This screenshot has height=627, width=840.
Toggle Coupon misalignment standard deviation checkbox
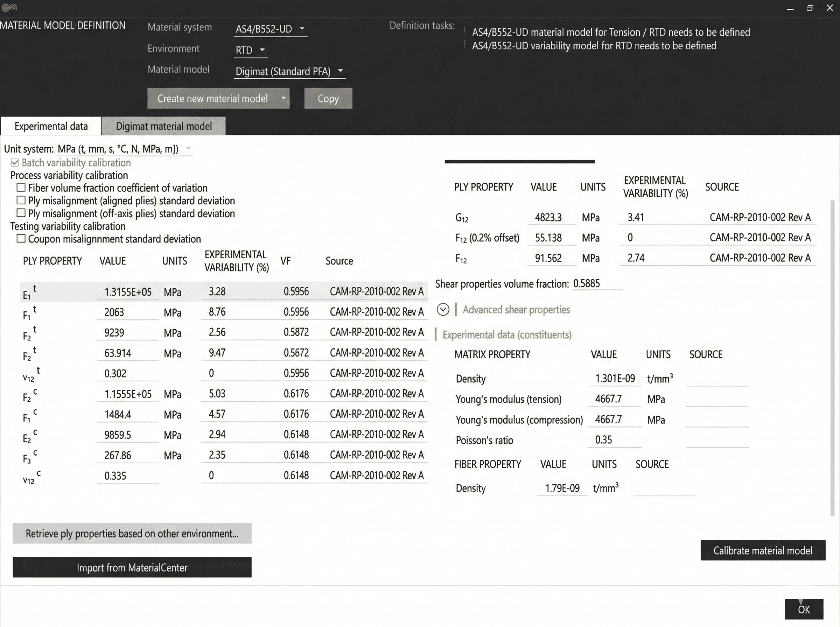(x=21, y=239)
